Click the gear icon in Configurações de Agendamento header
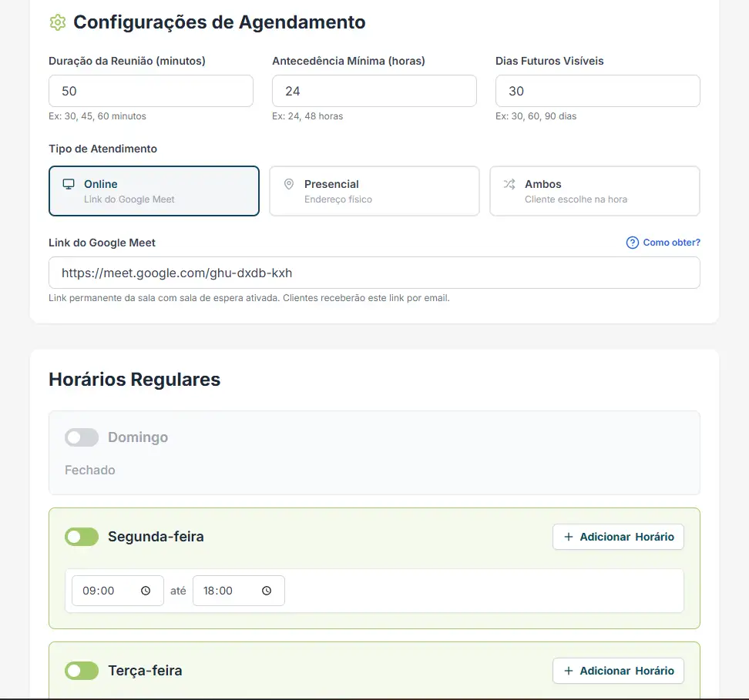749x700 pixels. 57,22
